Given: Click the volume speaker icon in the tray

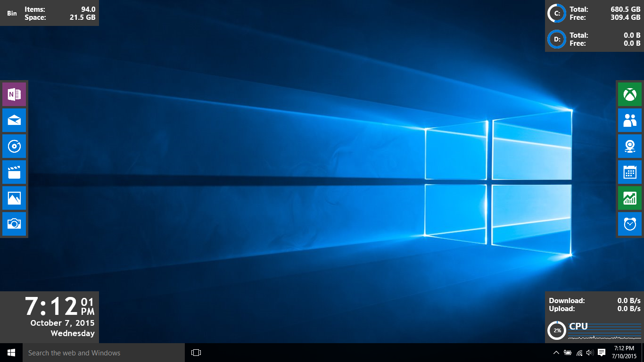Looking at the screenshot, I should 589,353.
